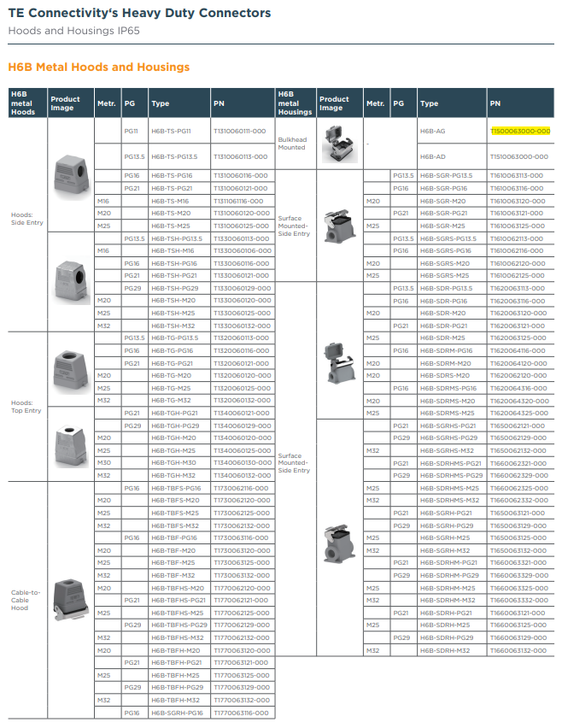The width and height of the screenshot is (562, 728).
Task: Click the H6B Metal Hoods and Housings heading
Action: point(99,67)
